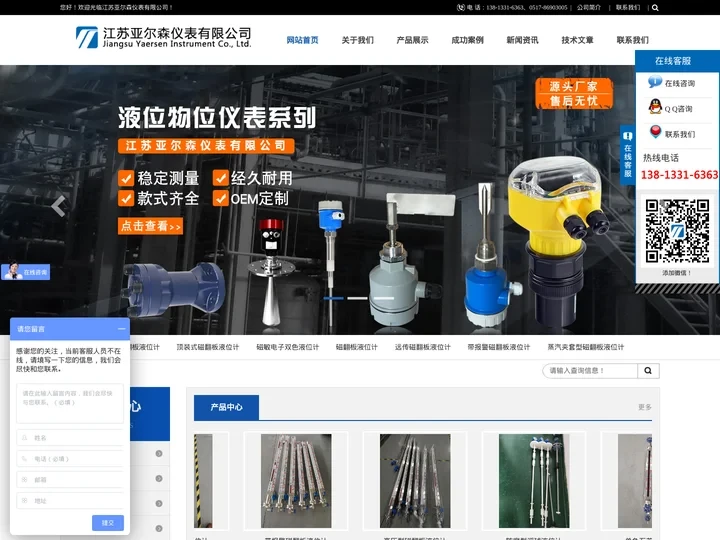The width and height of the screenshot is (720, 540).
Task: Click the red location pin 联系我们 icon
Action: [x=655, y=132]
